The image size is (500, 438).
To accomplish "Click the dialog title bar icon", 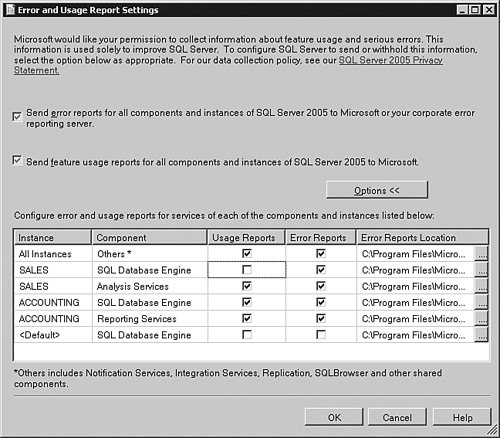I will (x=10, y=10).
